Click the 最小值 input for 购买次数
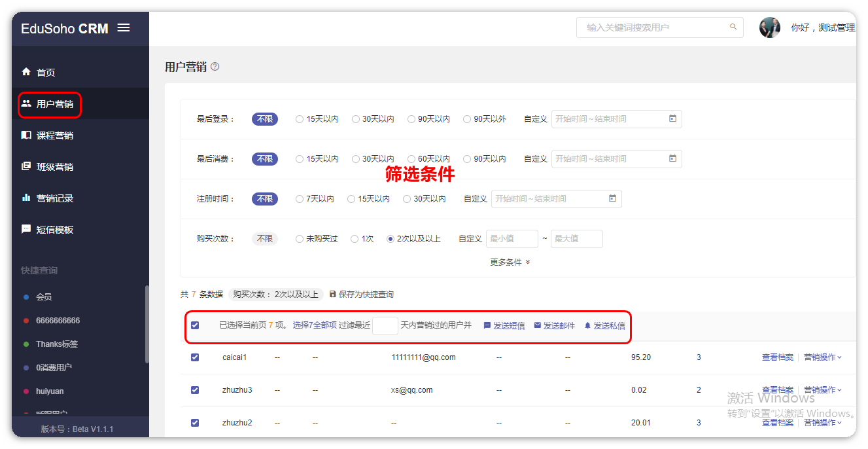The height and width of the screenshot is (449, 868). (x=512, y=239)
